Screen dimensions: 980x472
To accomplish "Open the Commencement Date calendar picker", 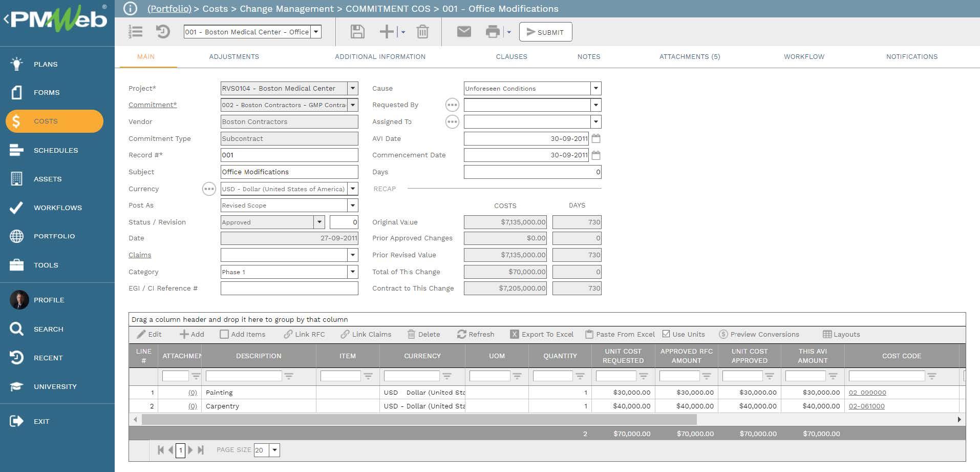I will pyautogui.click(x=596, y=155).
